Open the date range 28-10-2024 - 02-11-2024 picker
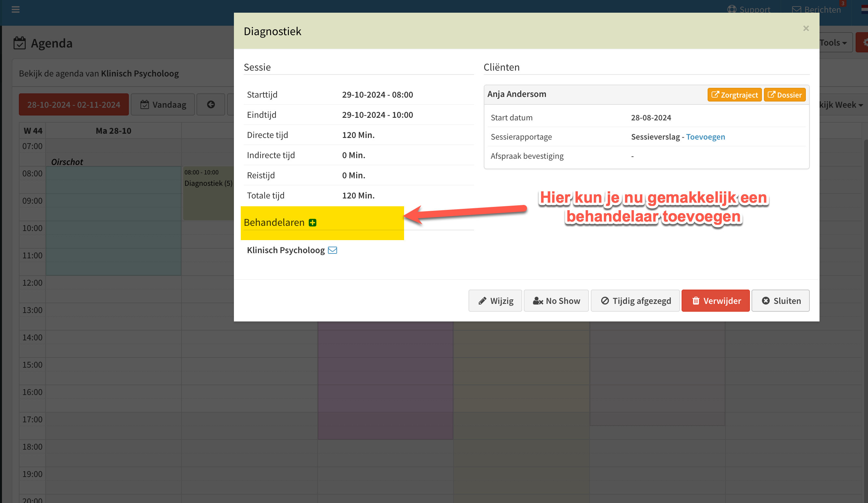 [x=74, y=104]
